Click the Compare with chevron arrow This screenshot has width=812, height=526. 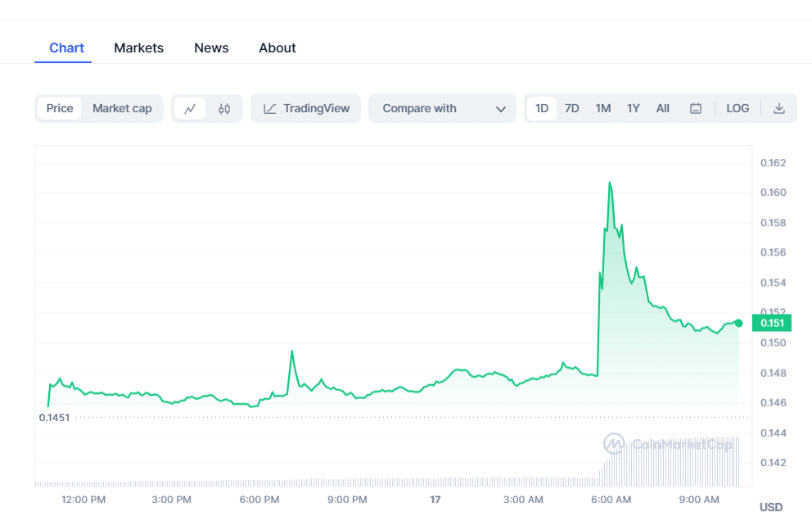501,109
